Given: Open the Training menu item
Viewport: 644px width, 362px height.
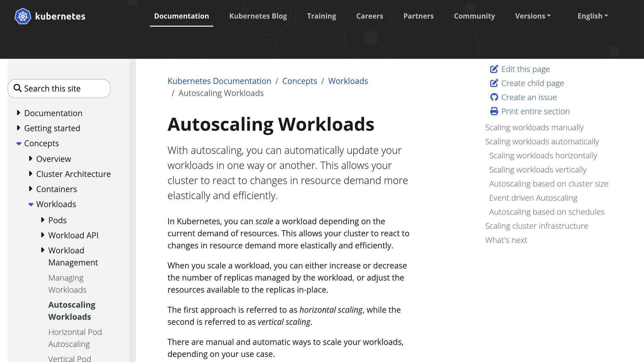Looking at the screenshot, I should [x=321, y=16].
